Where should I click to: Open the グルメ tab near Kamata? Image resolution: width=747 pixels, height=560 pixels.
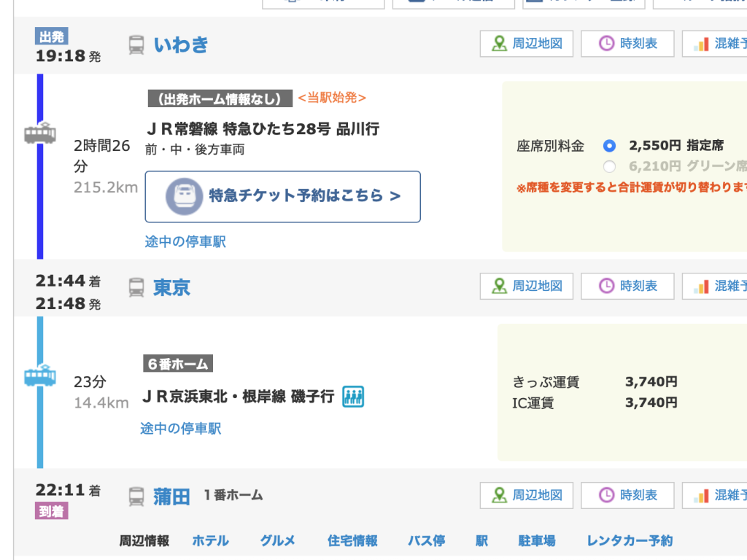(x=277, y=540)
